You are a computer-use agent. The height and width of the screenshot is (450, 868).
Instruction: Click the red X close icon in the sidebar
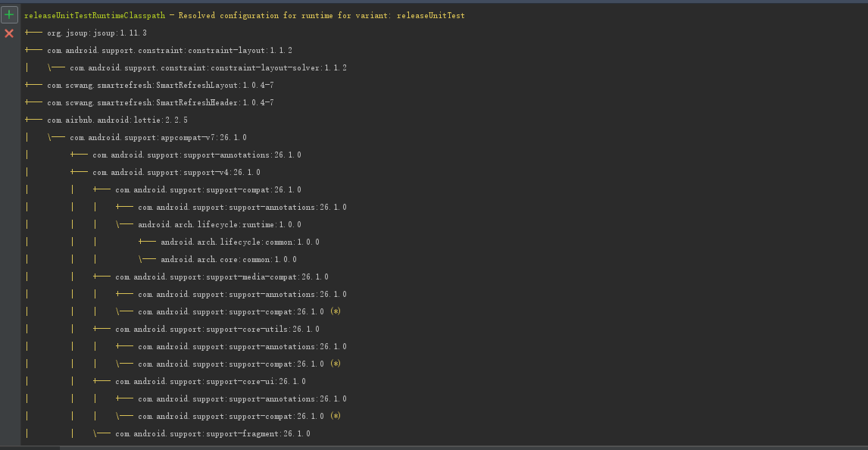pyautogui.click(x=9, y=33)
